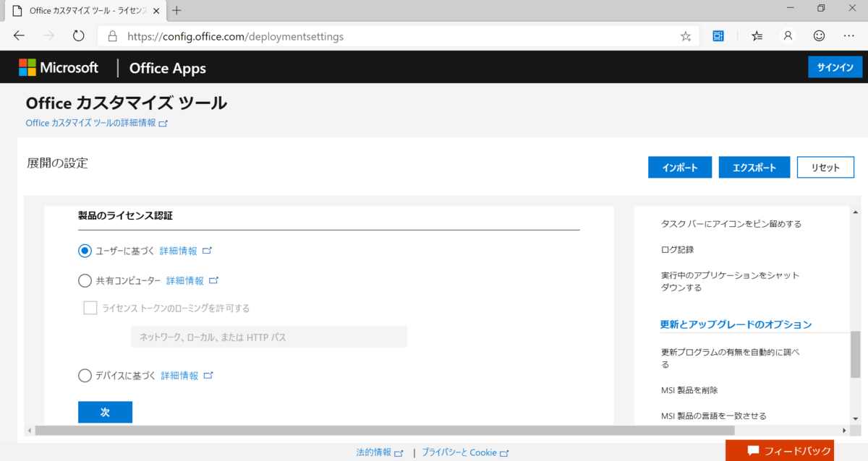Click the Office Apps header title
Screen dimensions: 868x461
(x=167, y=68)
